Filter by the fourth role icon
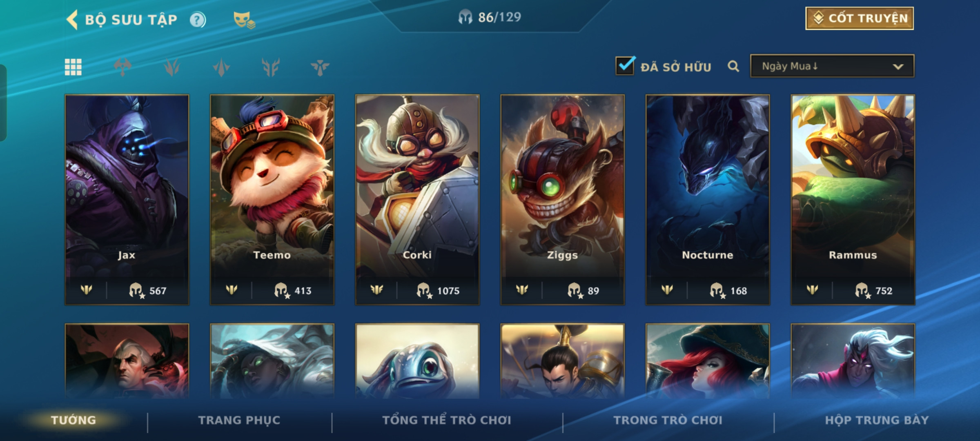980x441 pixels. click(271, 67)
